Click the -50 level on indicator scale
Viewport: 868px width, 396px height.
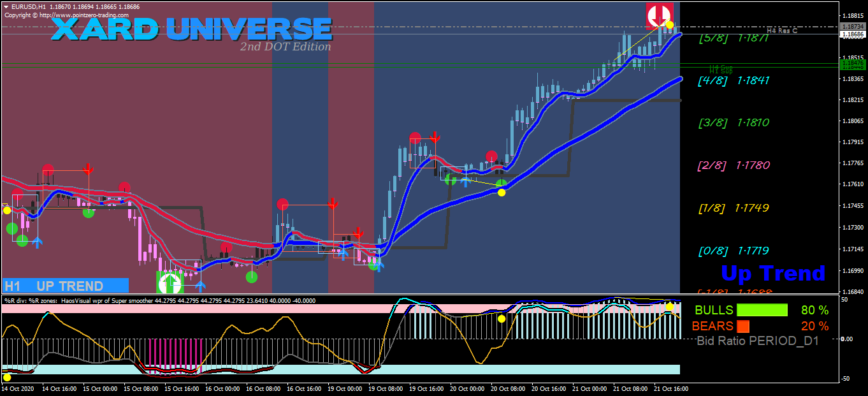(844, 378)
